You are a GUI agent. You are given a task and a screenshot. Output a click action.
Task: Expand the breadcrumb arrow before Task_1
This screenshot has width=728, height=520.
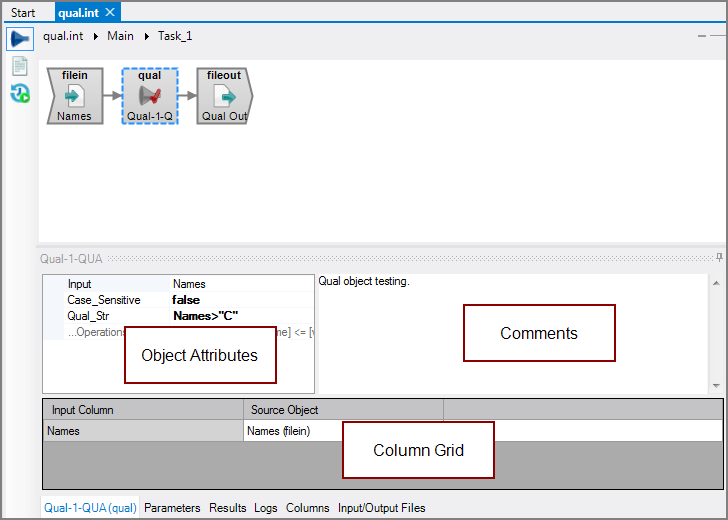(146, 36)
